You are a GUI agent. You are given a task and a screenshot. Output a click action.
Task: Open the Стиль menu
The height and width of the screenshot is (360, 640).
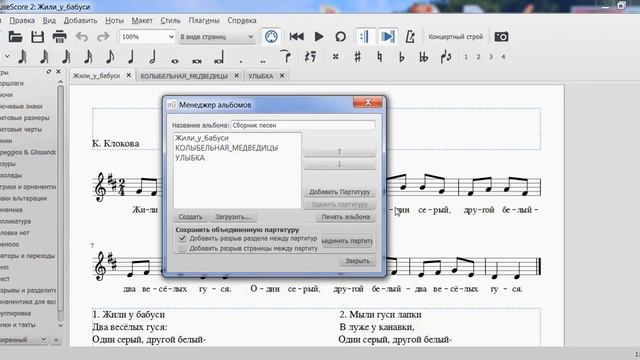point(171,20)
